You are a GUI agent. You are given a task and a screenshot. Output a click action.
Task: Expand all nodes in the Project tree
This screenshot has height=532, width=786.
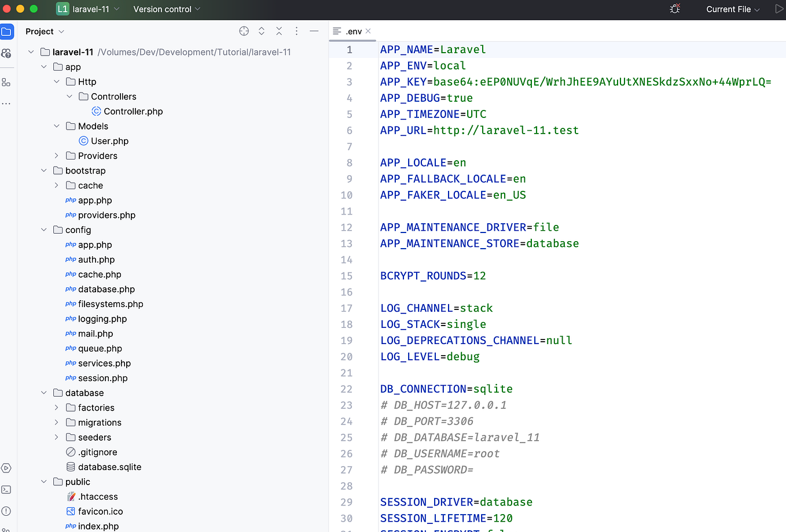point(261,31)
